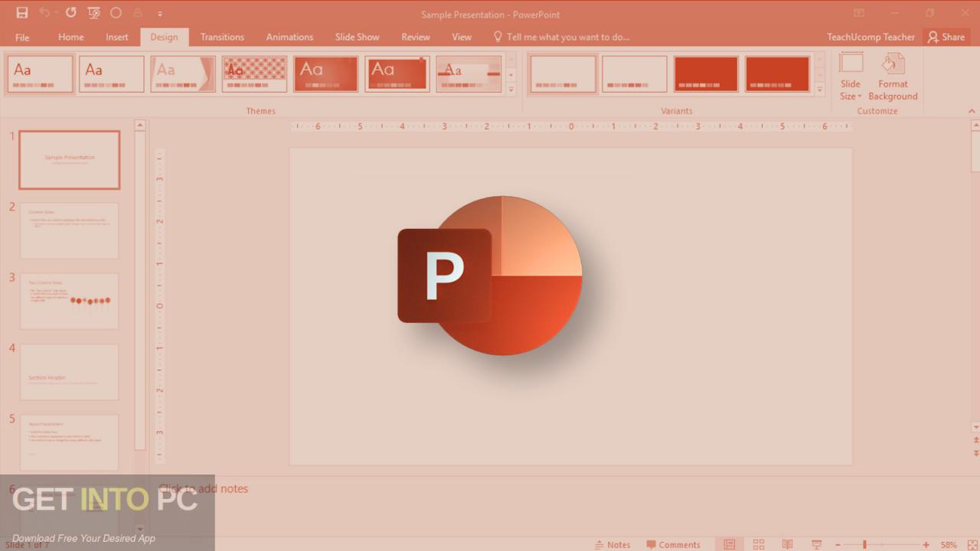980x551 pixels.
Task: Apply the third theme with arrow design
Action: click(183, 74)
